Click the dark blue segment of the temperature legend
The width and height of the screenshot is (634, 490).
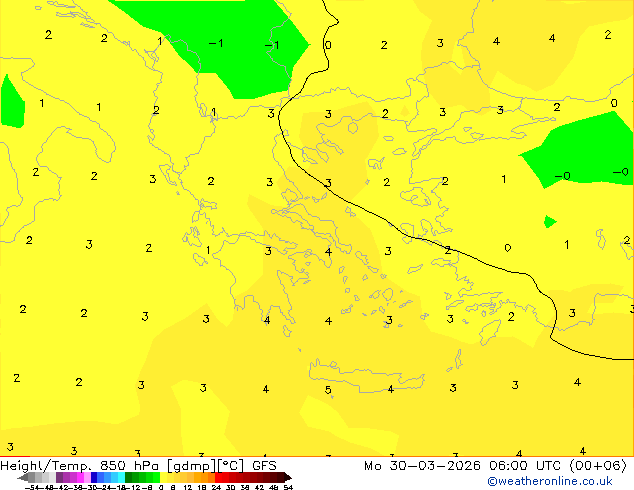coord(94,477)
